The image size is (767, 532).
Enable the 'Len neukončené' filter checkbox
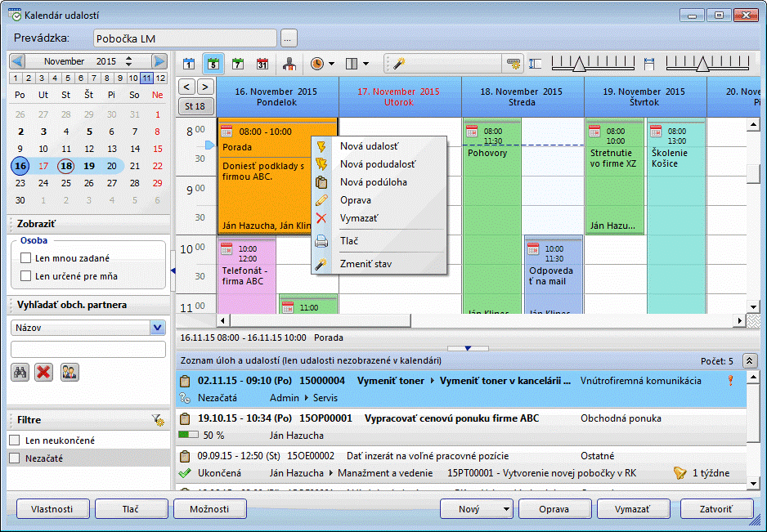coord(15,440)
